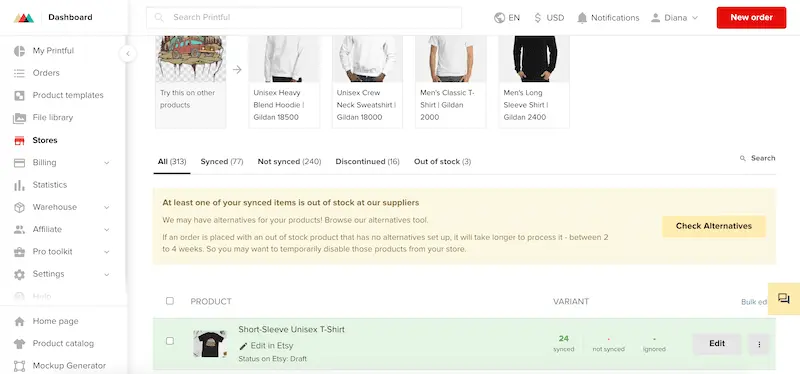Screen dimensions: 800x374
Task: Click the Stores shop icon
Action: (x=19, y=140)
